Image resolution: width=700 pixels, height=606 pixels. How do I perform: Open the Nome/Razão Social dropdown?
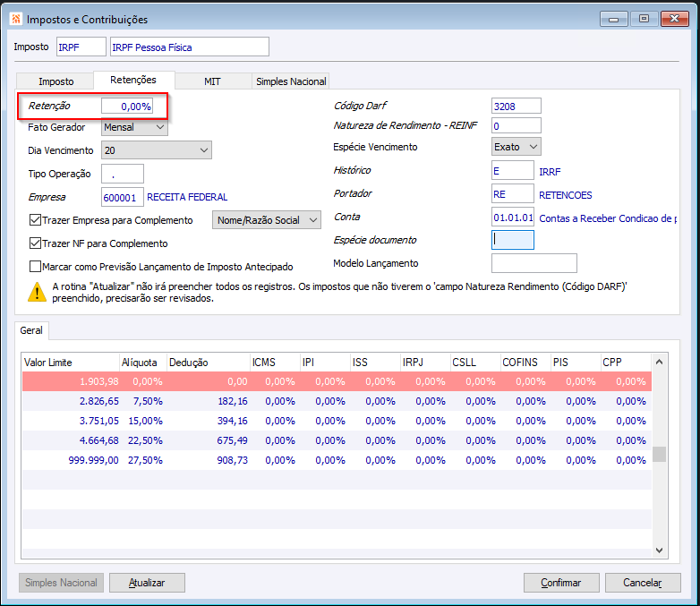click(x=267, y=219)
